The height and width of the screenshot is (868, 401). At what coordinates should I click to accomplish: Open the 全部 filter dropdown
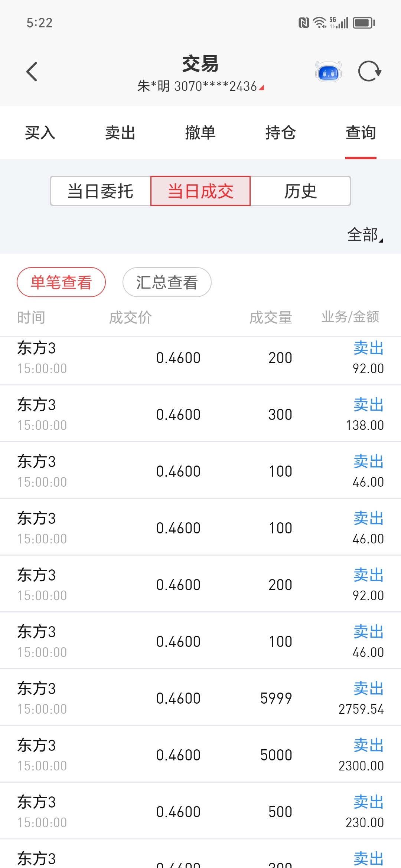pyautogui.click(x=365, y=235)
